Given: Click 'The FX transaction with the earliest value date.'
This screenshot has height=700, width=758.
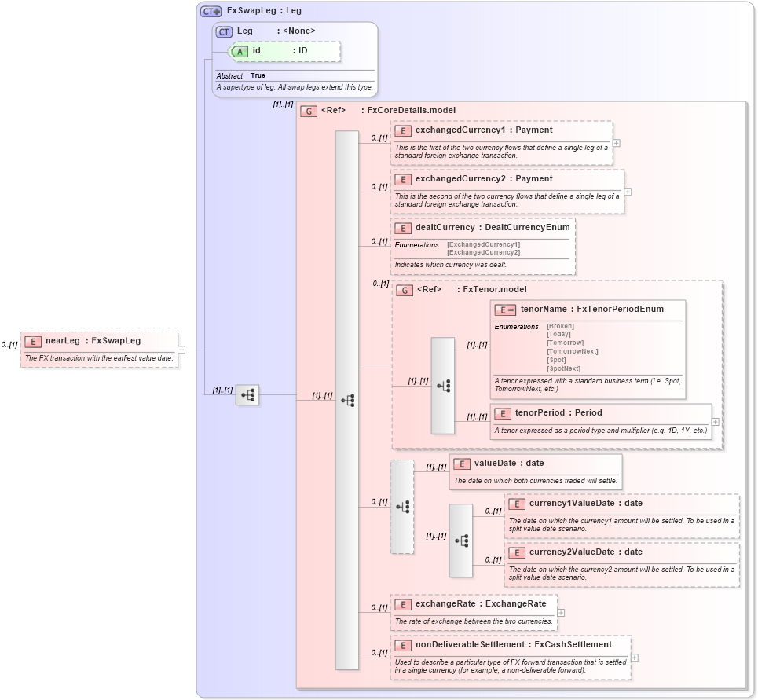Looking at the screenshot, I should click(99, 358).
